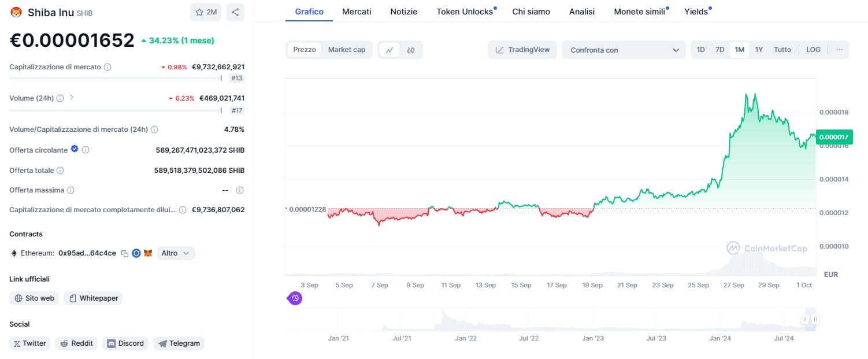This screenshot has width=868, height=359.
Task: Click the EUR currency label on chart
Action: [830, 274]
